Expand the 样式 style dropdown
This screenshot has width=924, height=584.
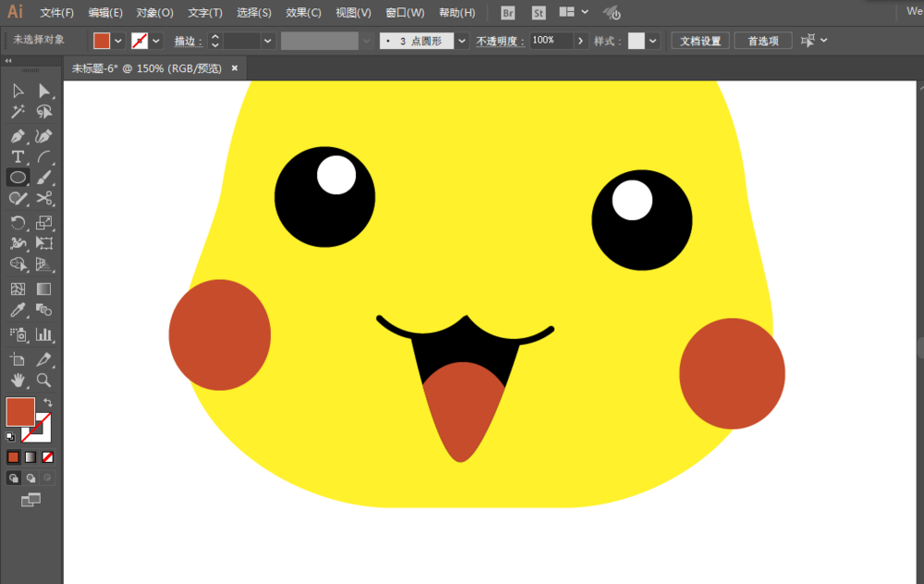[653, 41]
